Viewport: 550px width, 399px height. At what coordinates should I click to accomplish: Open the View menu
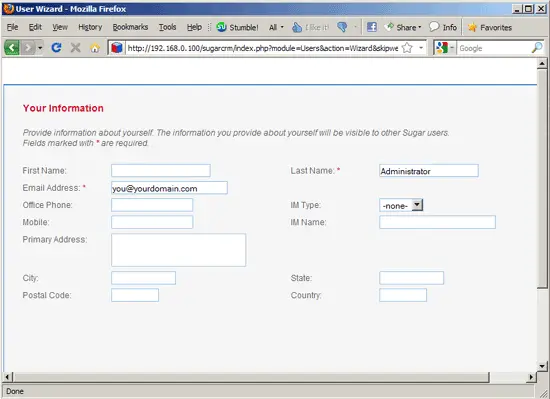(60, 27)
